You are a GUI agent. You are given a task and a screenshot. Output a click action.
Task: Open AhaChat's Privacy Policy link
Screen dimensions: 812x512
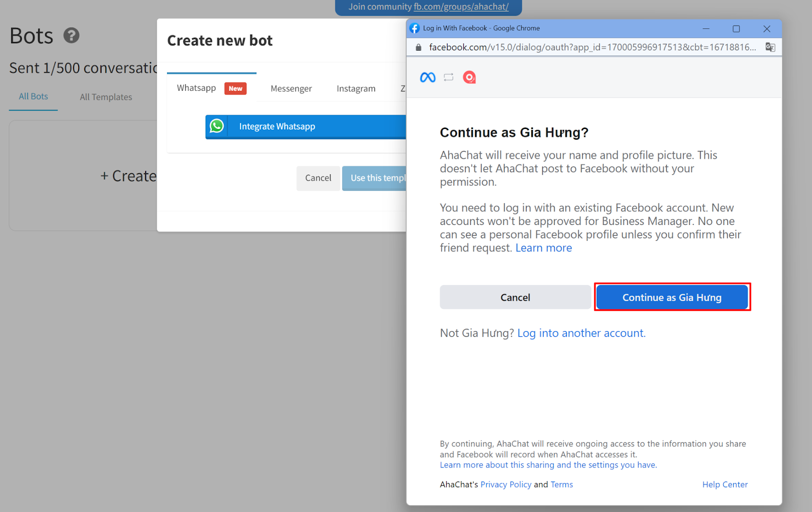point(506,485)
